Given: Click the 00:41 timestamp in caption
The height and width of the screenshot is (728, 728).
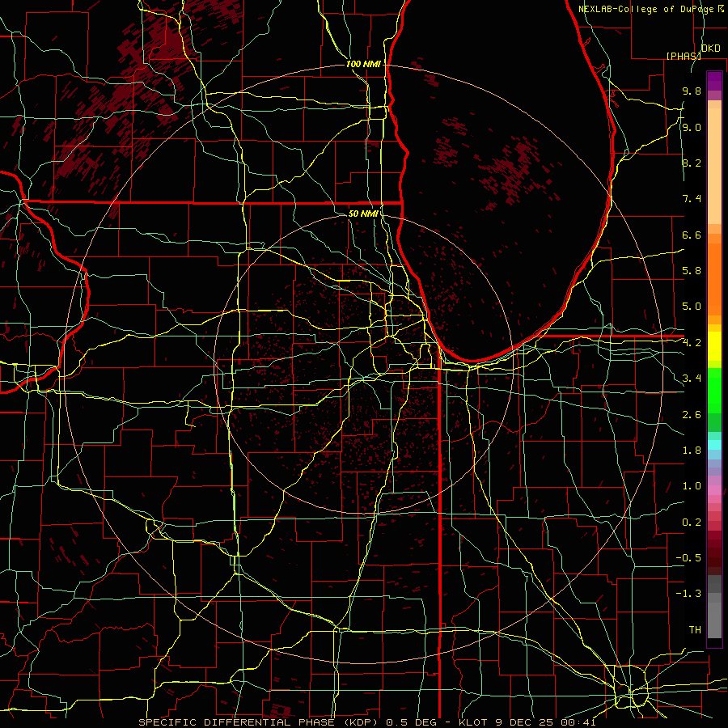Looking at the screenshot, I should pos(580,722).
